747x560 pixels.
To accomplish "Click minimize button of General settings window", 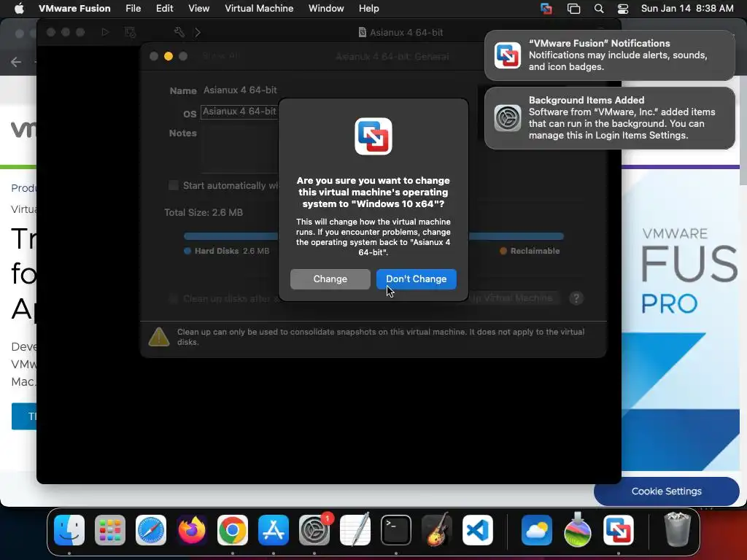I will (x=169, y=56).
